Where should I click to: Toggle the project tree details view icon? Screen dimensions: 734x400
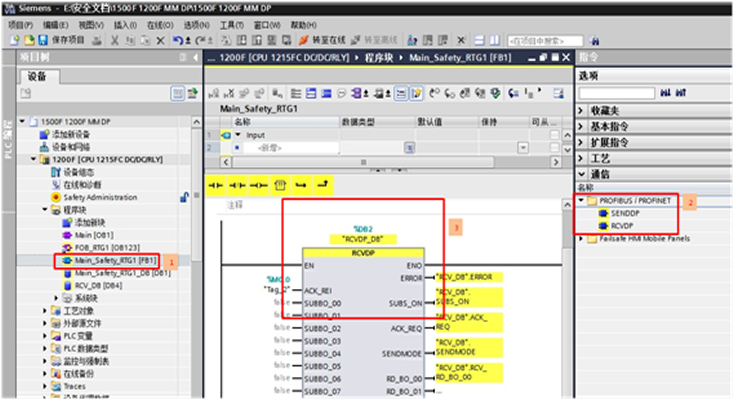177,94
